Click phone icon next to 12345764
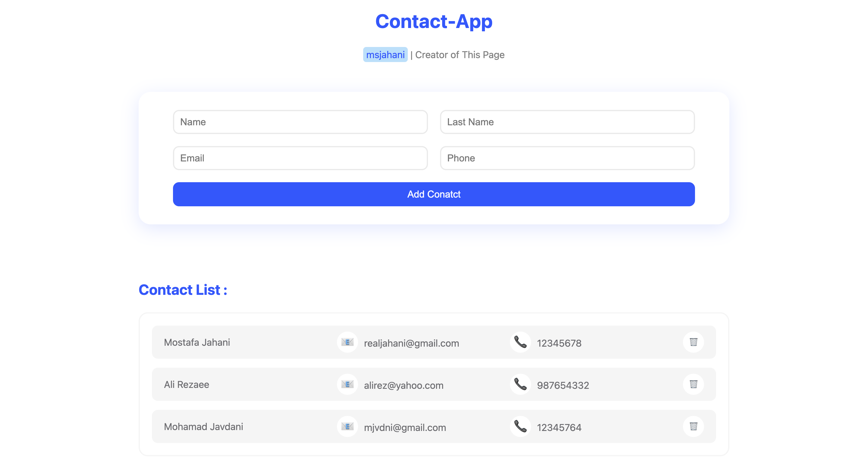Screen dimensions: 868x468 [520, 426]
